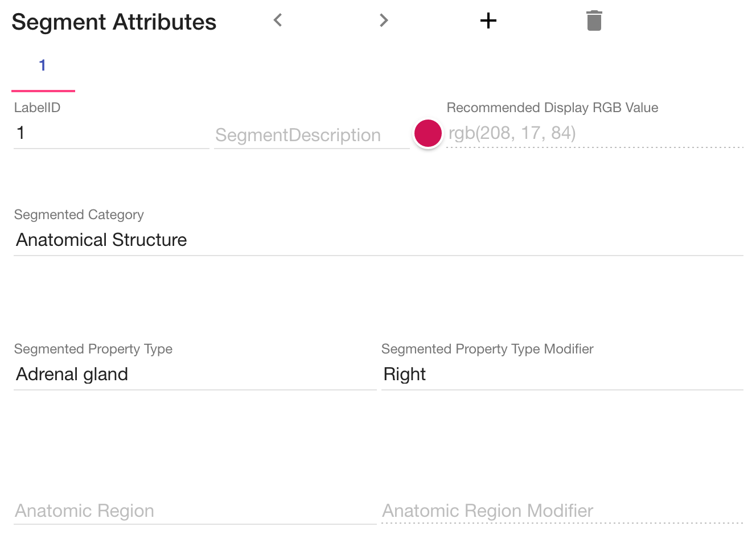Go to the previous segment using the left chevron
This screenshot has height=543, width=756.
(278, 20)
